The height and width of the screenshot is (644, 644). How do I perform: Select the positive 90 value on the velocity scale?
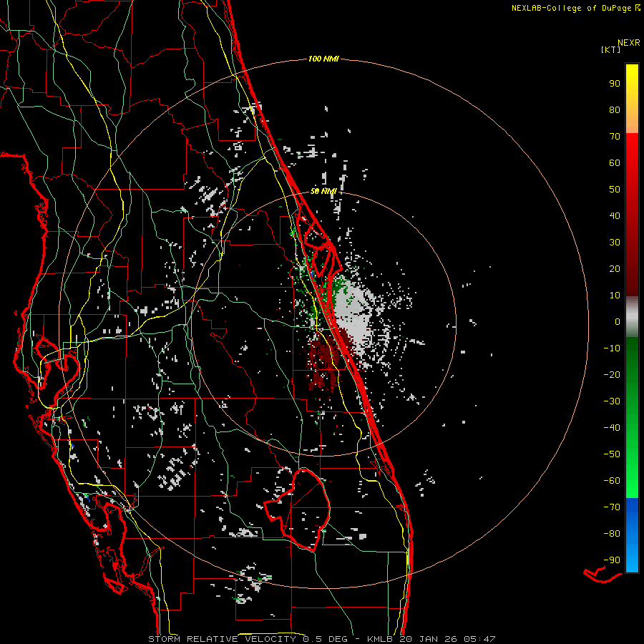615,84
